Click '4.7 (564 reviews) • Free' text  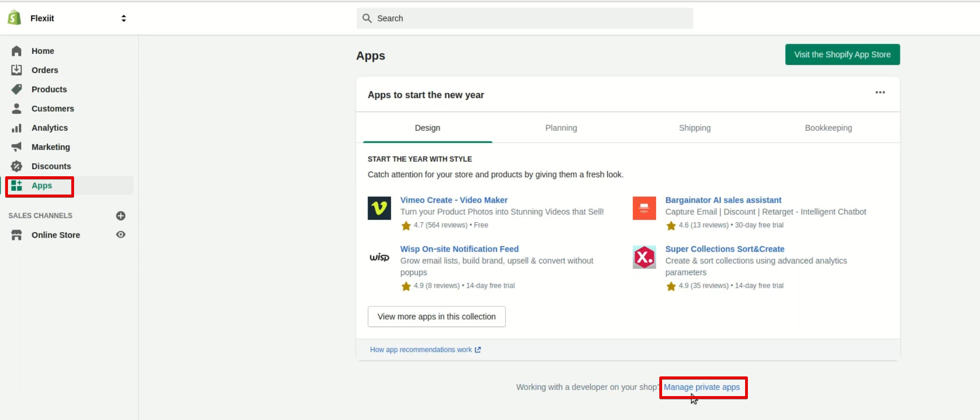[x=451, y=225]
